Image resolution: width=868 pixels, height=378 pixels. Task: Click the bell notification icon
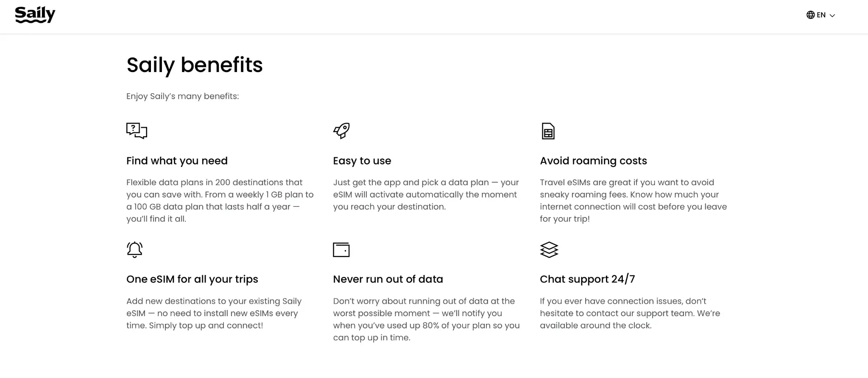click(x=134, y=250)
